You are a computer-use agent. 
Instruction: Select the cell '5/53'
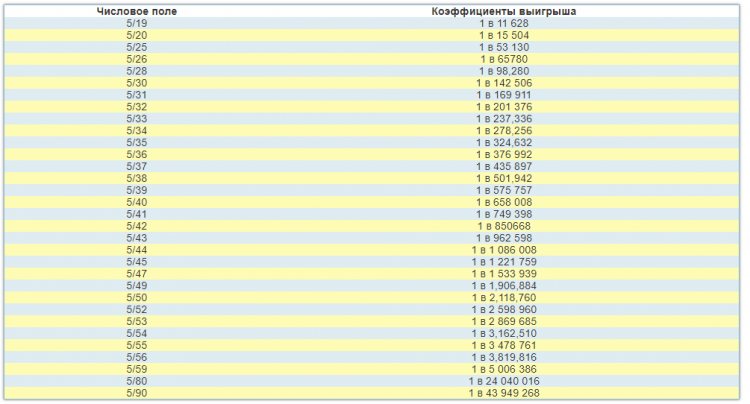[137, 322]
